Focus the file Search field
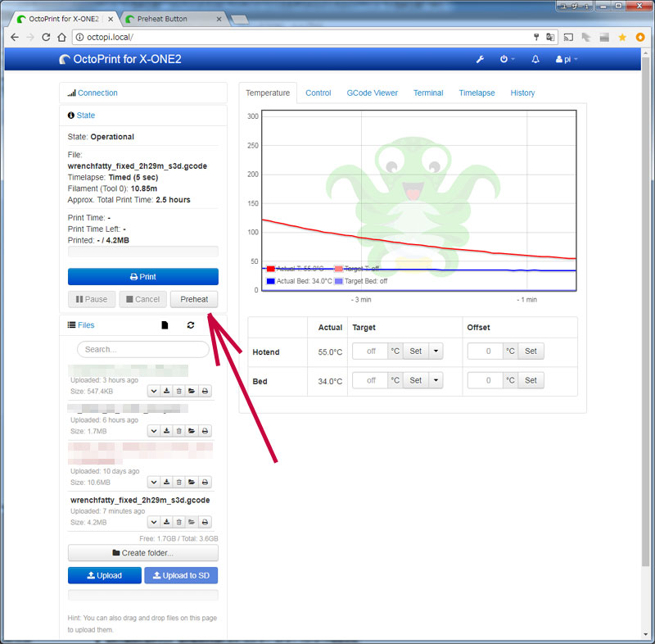Screen dimensions: 655x644 click(142, 349)
